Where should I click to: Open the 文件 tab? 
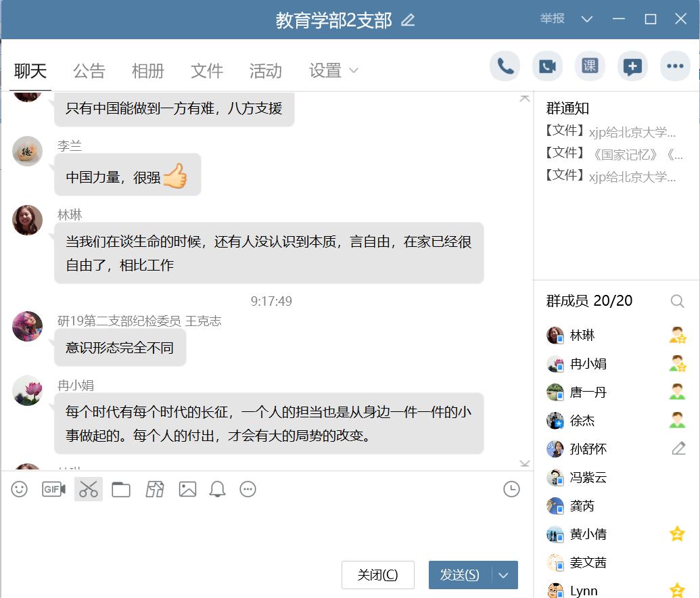point(206,70)
